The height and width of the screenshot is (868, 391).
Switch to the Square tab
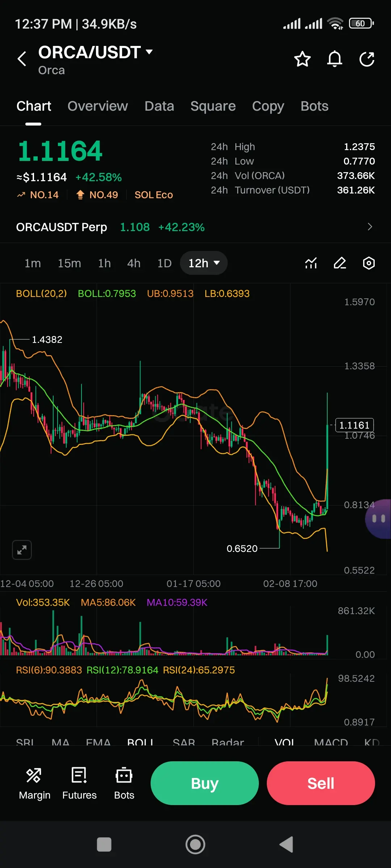(213, 106)
